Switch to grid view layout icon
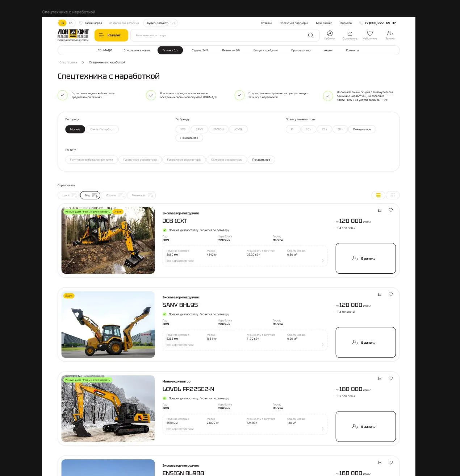Viewport: 460px width, 476px height. click(x=393, y=195)
